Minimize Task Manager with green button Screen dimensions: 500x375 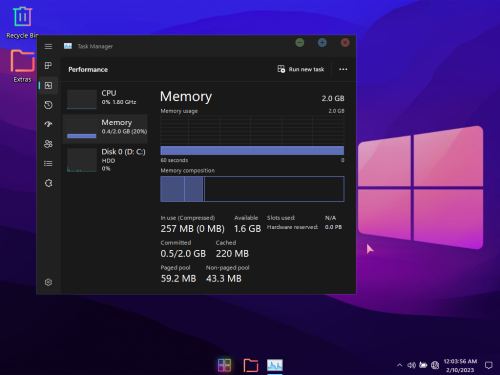pyautogui.click(x=300, y=43)
